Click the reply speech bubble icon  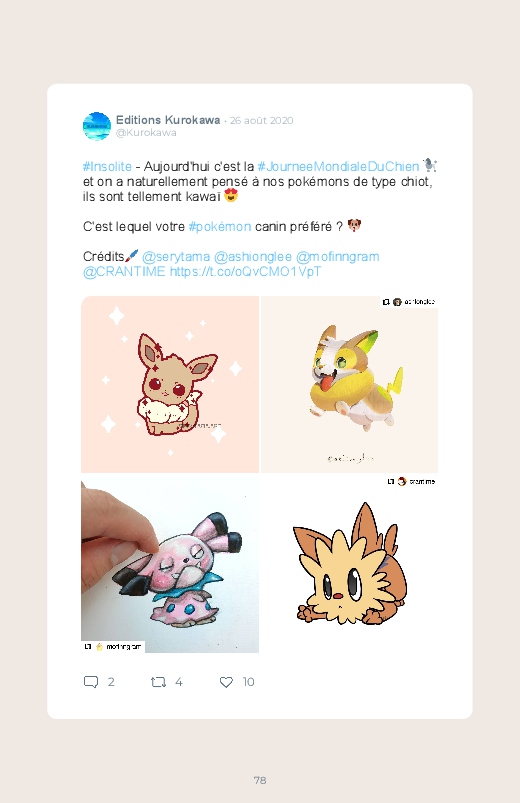pos(91,682)
